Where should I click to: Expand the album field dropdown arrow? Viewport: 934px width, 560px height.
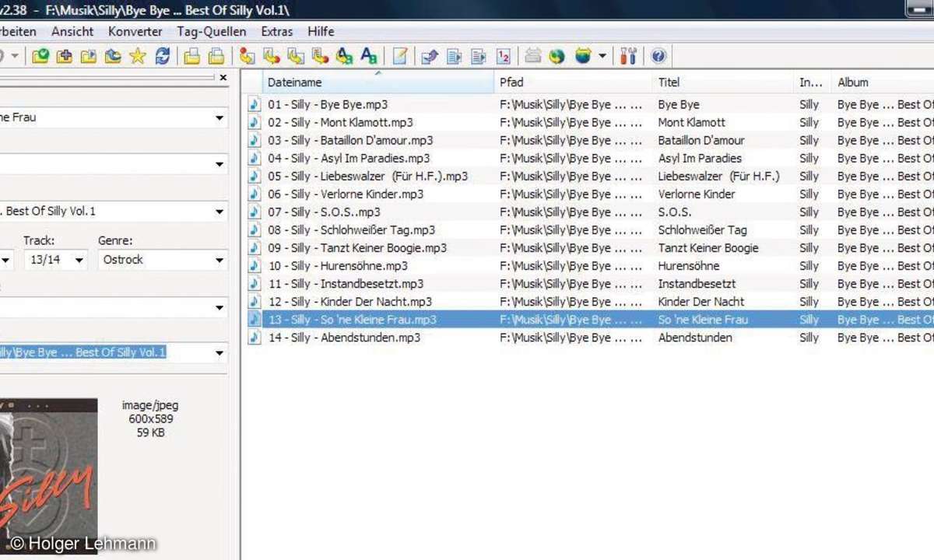pyautogui.click(x=219, y=212)
